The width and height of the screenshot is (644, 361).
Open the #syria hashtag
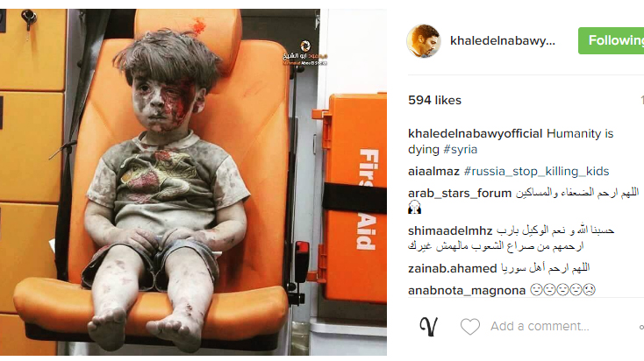point(460,149)
